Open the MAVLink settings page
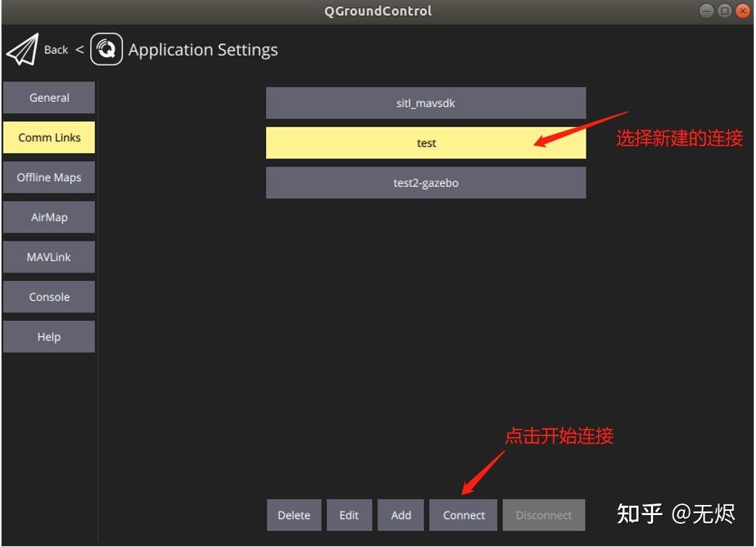756x547 pixels. [x=49, y=257]
